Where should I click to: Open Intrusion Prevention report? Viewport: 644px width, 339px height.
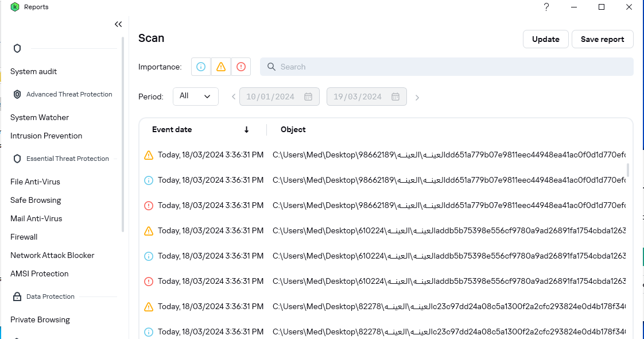(46, 136)
